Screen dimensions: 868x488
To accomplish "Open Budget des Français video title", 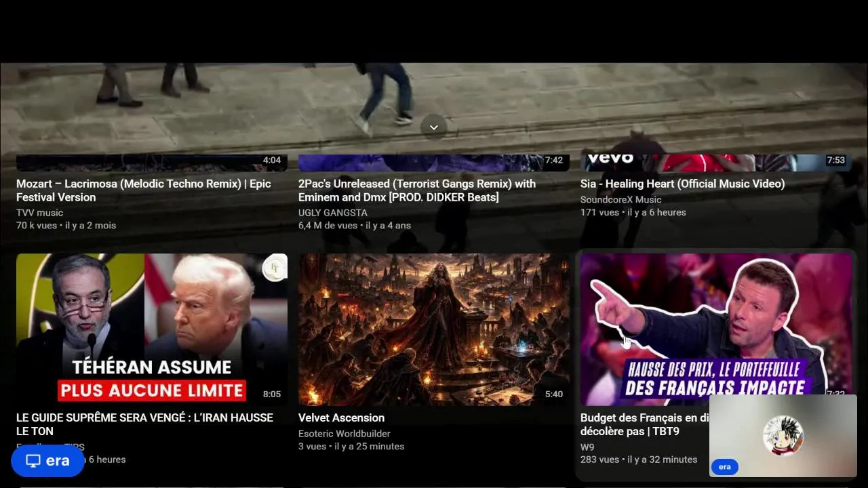I will (x=644, y=424).
